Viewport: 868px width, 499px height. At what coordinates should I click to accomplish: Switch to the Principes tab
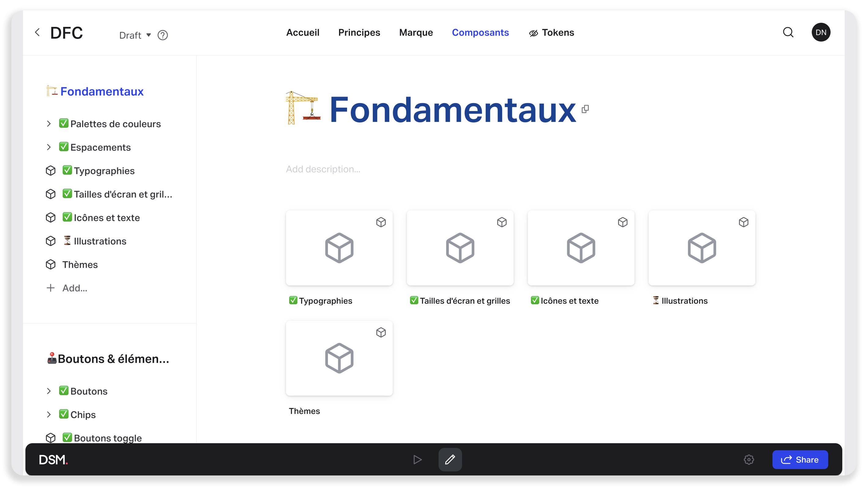(x=359, y=32)
